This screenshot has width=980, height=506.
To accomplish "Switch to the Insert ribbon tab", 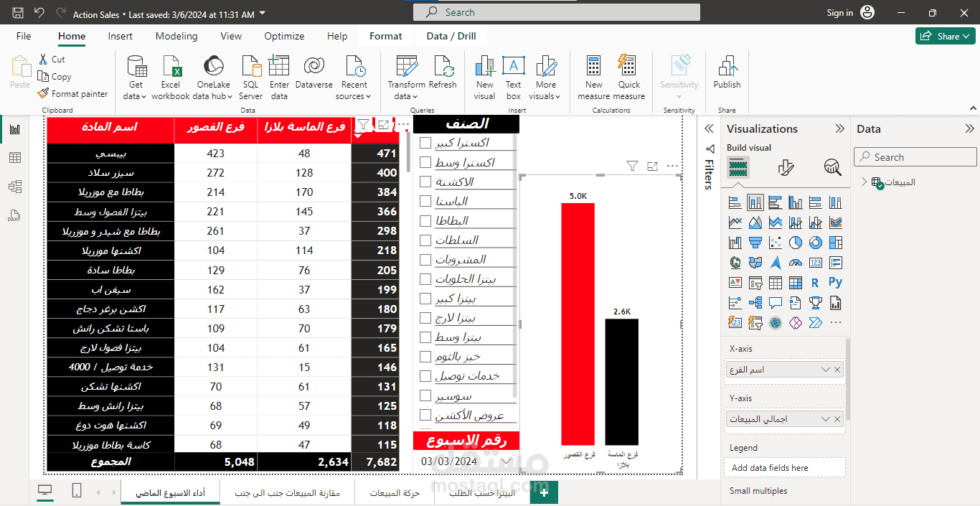I will (121, 36).
